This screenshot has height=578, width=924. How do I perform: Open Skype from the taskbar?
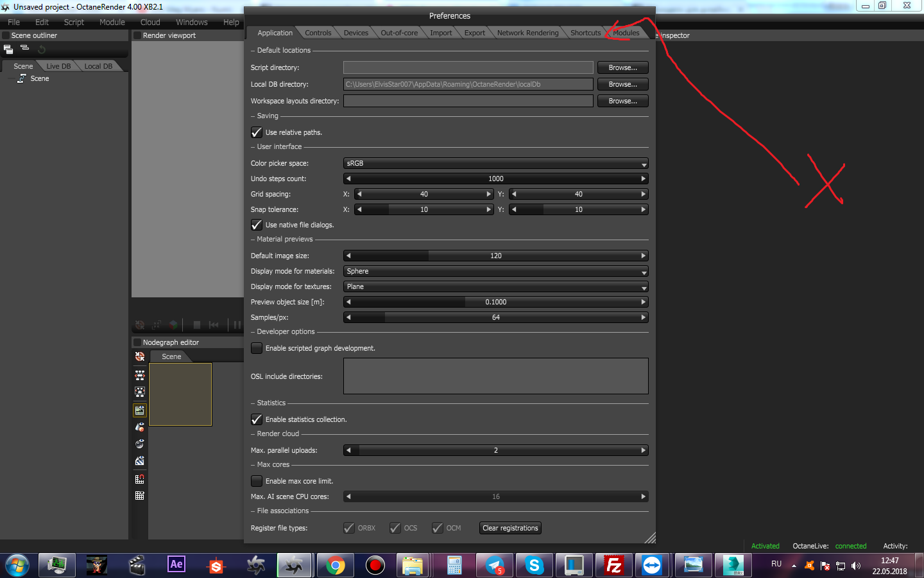[535, 565]
